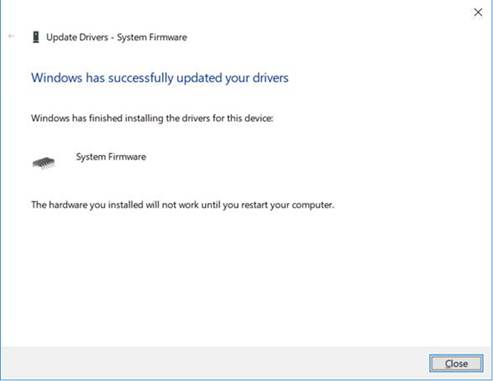Click the System Firmware chip icon
493x381 pixels.
click(44, 163)
